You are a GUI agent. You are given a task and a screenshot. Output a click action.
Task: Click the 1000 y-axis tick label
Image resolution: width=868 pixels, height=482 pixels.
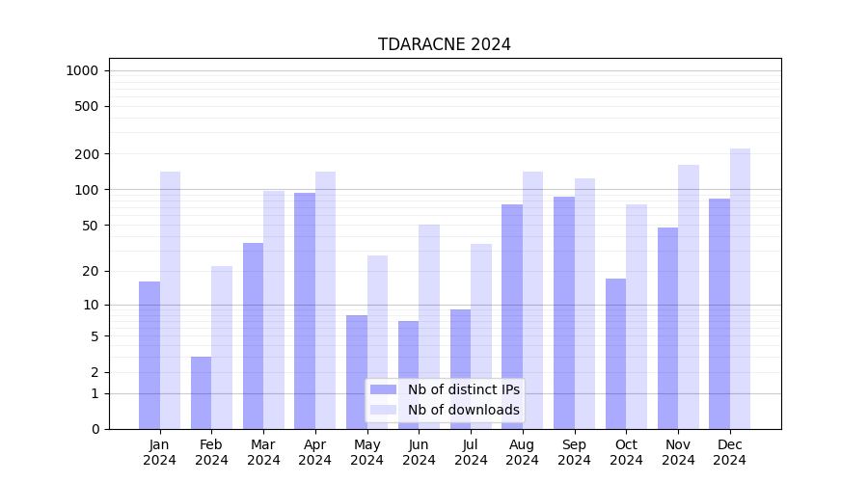82,70
